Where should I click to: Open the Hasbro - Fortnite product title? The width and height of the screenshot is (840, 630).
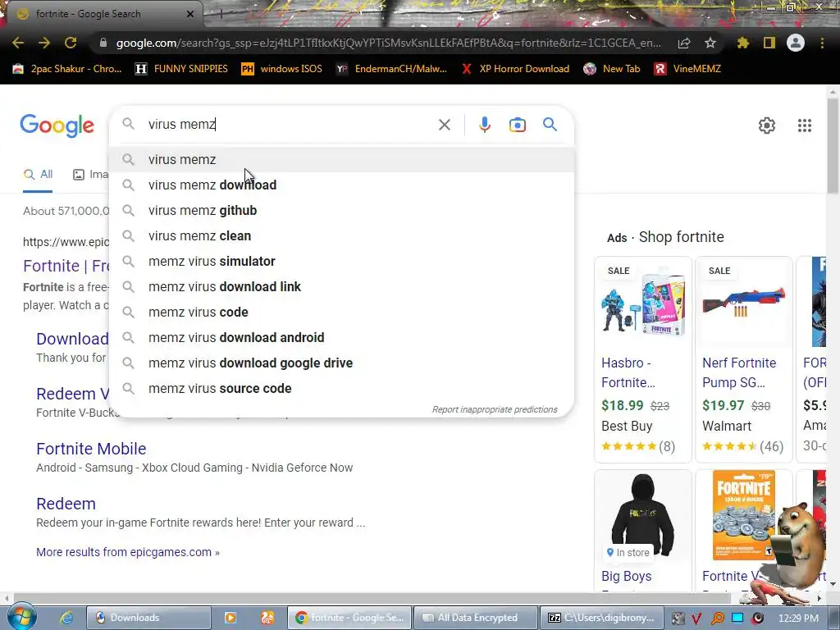pos(628,373)
